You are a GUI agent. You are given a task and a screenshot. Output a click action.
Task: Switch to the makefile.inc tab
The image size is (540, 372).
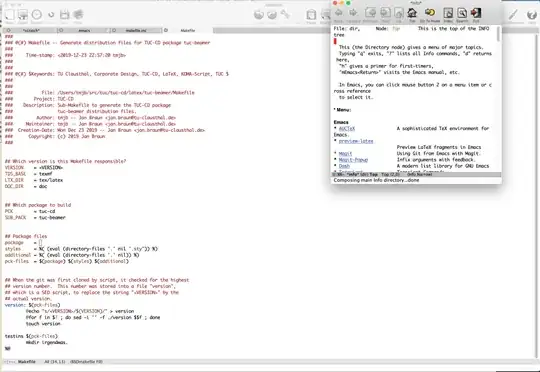tap(136, 30)
